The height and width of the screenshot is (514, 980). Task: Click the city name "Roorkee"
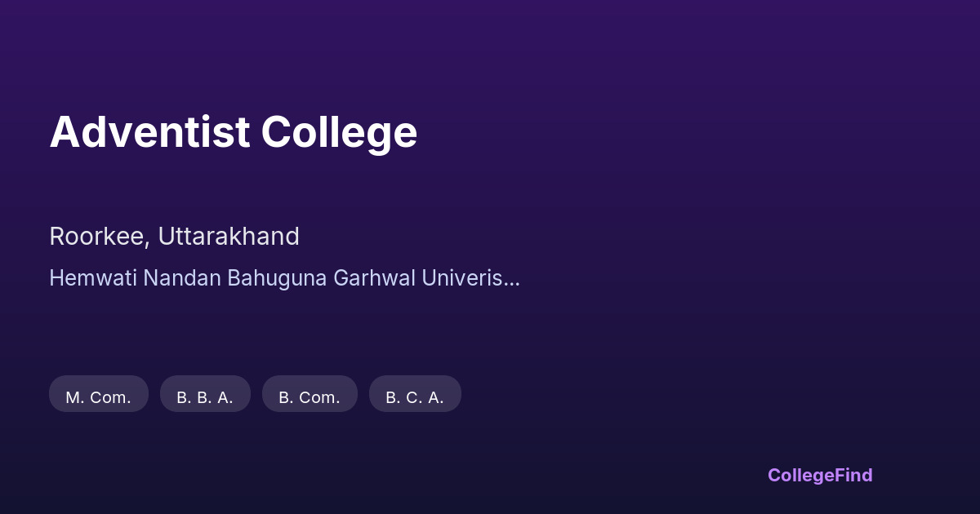point(98,237)
